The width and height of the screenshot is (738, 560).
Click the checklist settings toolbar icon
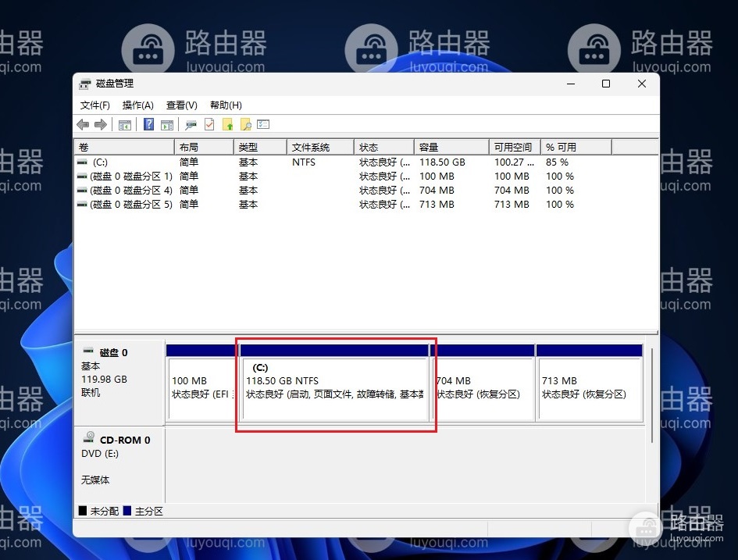263,124
